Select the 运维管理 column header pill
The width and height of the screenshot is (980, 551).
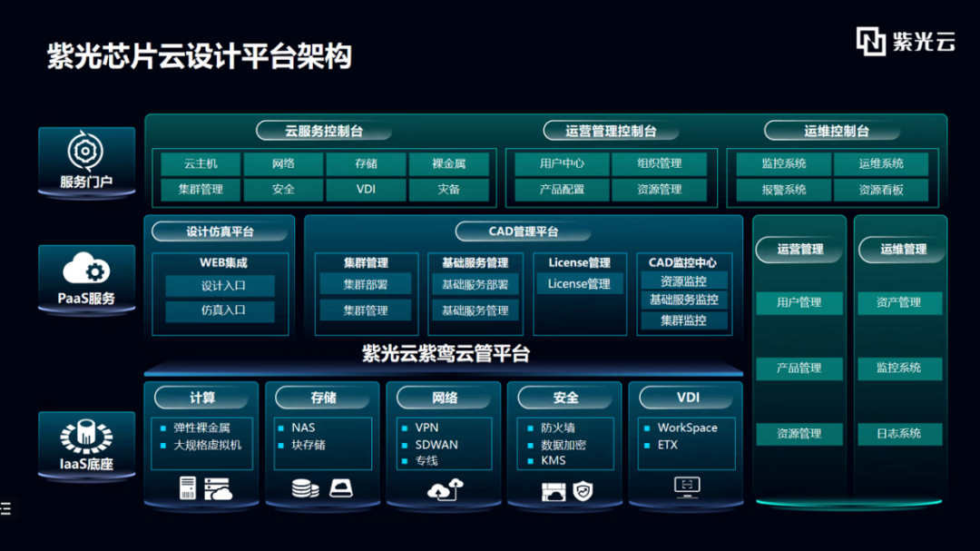point(903,250)
